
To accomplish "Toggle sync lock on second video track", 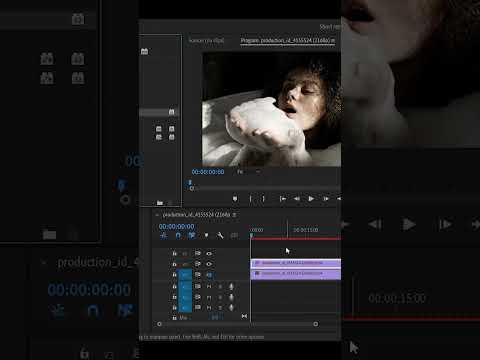I will pyautogui.click(x=198, y=264).
